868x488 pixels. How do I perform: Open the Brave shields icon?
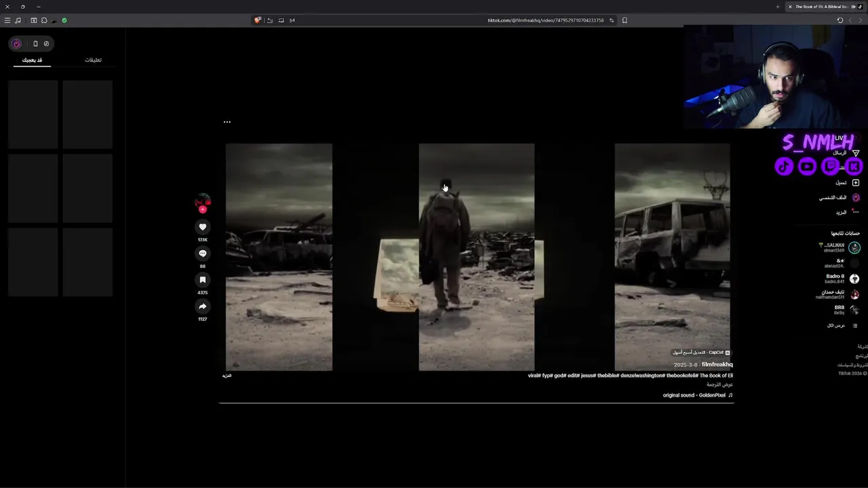(258, 20)
